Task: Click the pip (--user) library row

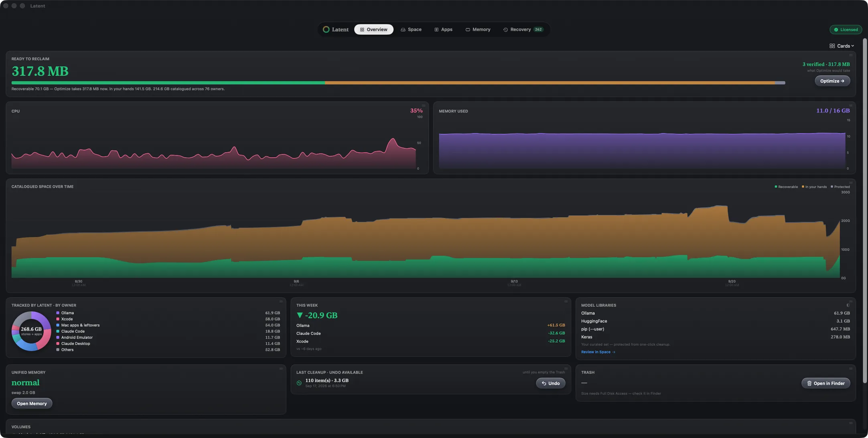Action: click(x=715, y=329)
